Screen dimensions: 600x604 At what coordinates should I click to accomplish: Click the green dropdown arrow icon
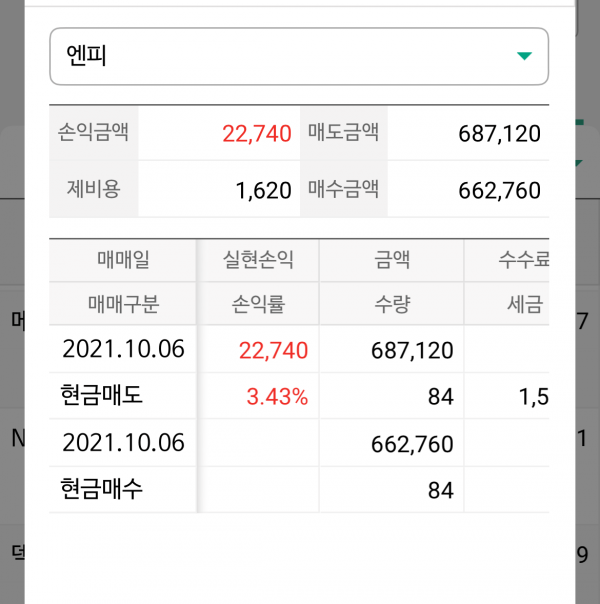click(524, 56)
